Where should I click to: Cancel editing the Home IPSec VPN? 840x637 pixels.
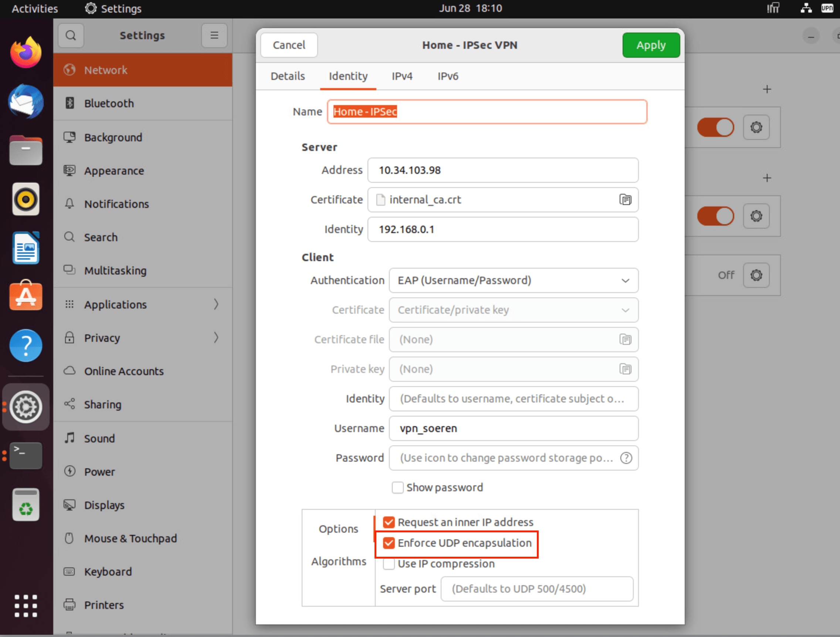(289, 45)
